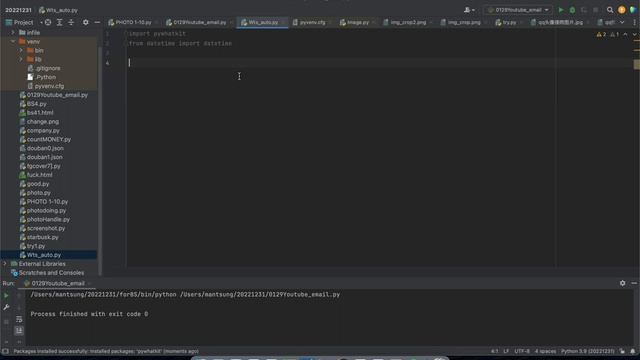
Task: Select starbusk.py in project tree
Action: (x=39, y=237)
